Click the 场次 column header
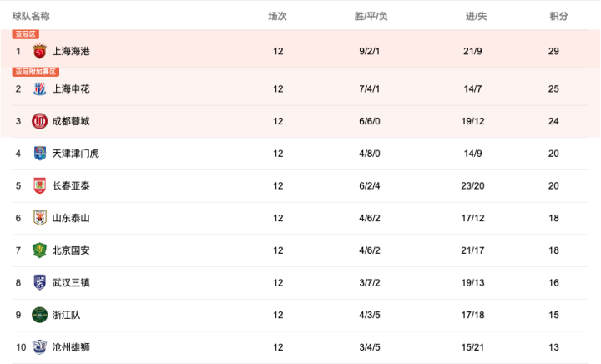Screen dimensions: 601x364 [278, 16]
